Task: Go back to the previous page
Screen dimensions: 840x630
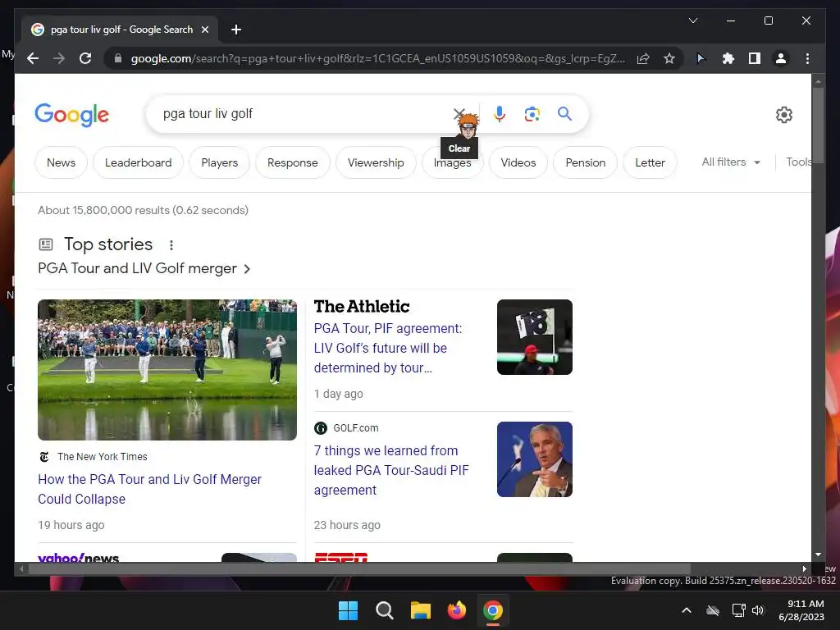Action: pyautogui.click(x=33, y=58)
